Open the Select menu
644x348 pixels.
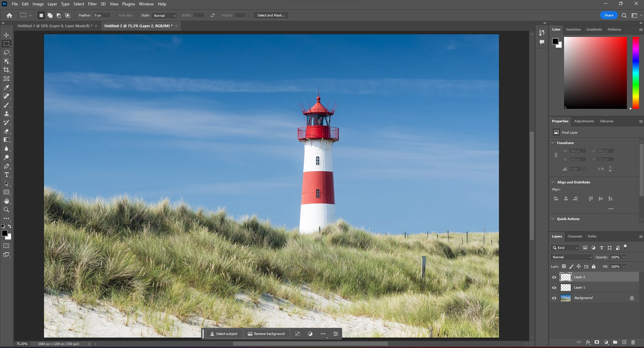coord(79,4)
